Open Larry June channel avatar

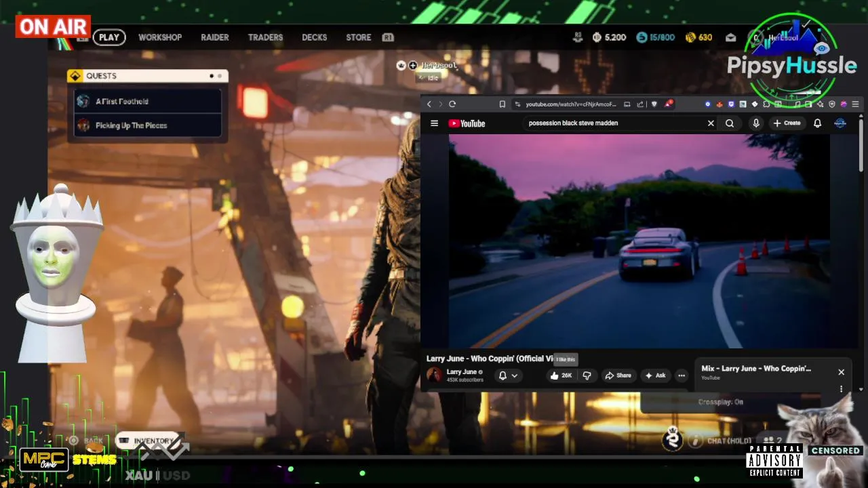(x=435, y=375)
